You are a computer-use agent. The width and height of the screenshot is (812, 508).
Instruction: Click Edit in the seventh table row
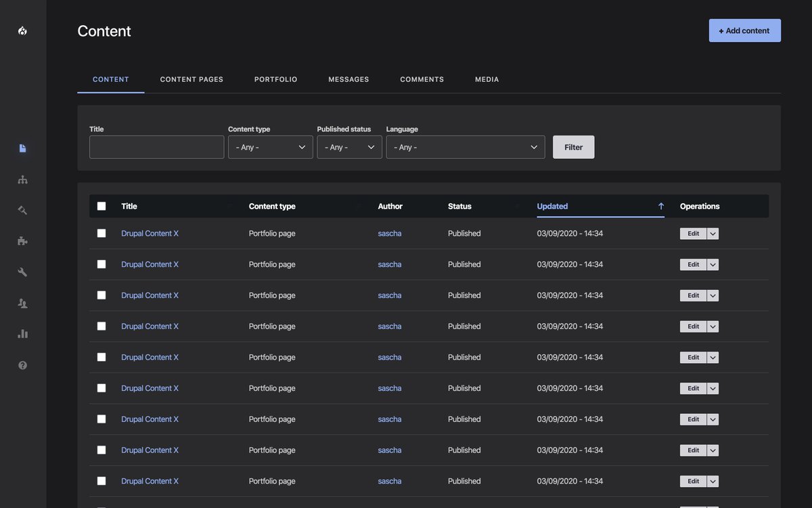(x=694, y=419)
